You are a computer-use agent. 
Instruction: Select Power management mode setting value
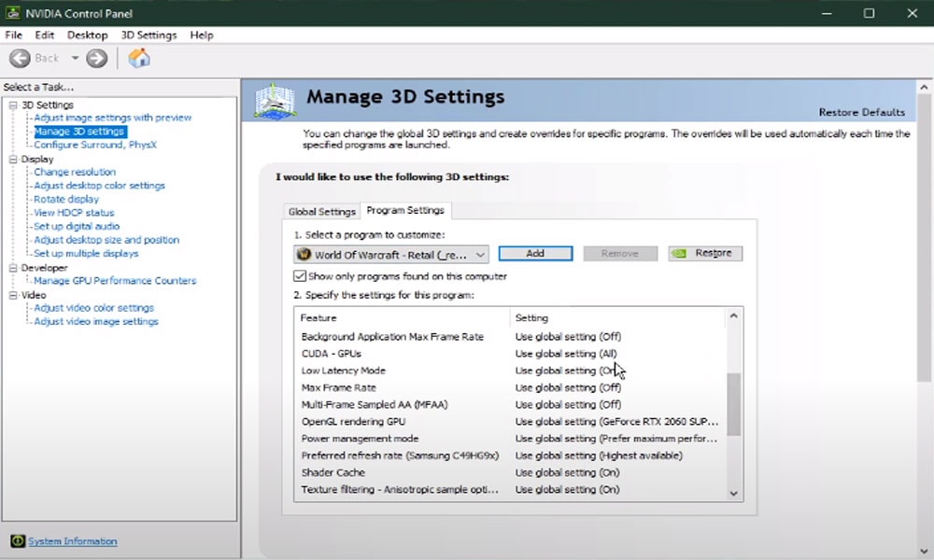click(x=616, y=439)
